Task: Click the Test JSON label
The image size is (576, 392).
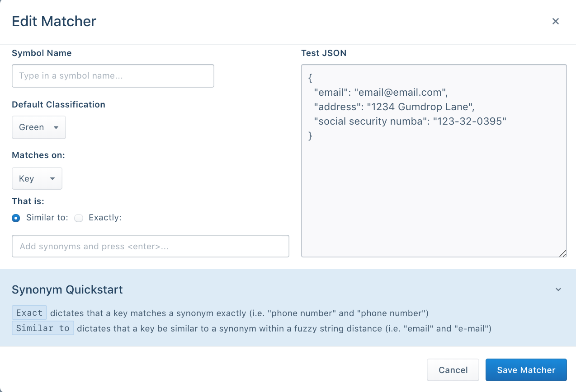Action: click(x=324, y=53)
